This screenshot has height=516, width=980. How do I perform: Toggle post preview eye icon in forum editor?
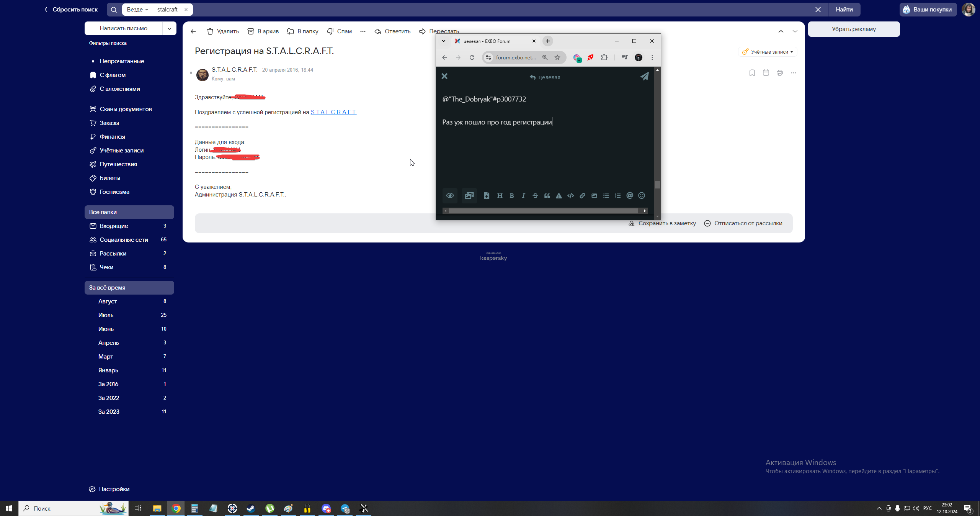pyautogui.click(x=450, y=196)
